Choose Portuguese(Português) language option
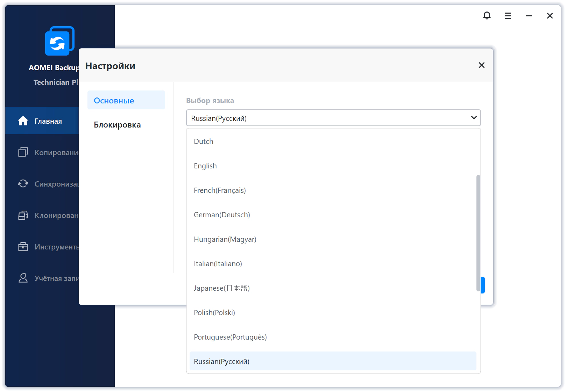The width and height of the screenshot is (566, 392). (x=230, y=337)
